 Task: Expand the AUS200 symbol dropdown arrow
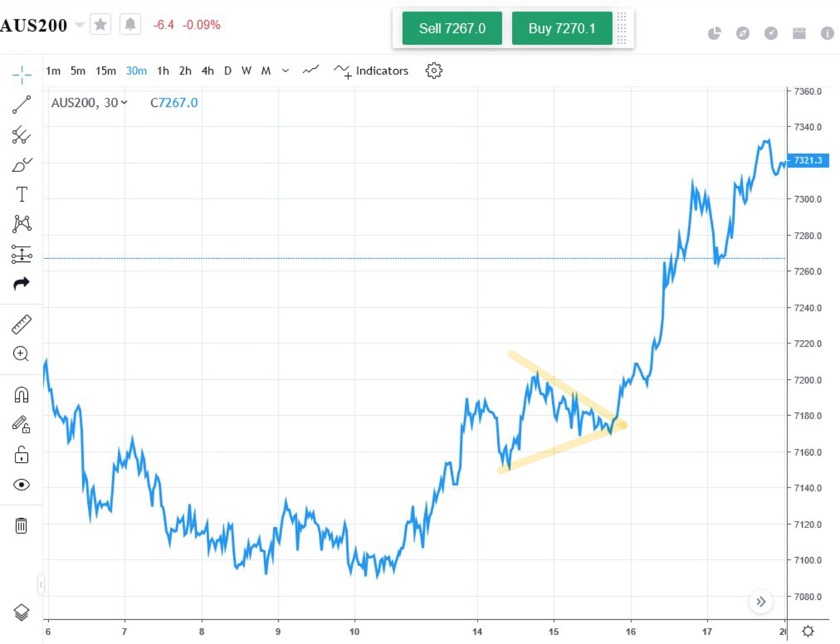click(x=80, y=25)
